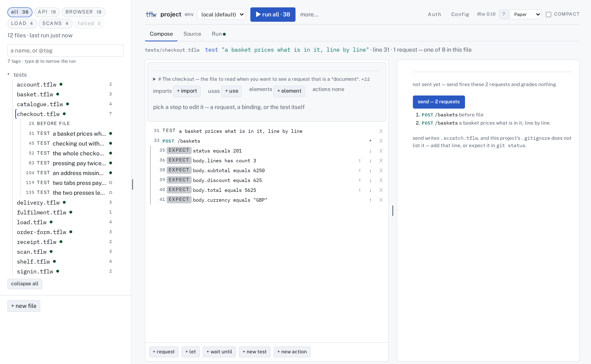
Task: Move 'status equals 201' expect down
Action: pyautogui.click(x=370, y=151)
